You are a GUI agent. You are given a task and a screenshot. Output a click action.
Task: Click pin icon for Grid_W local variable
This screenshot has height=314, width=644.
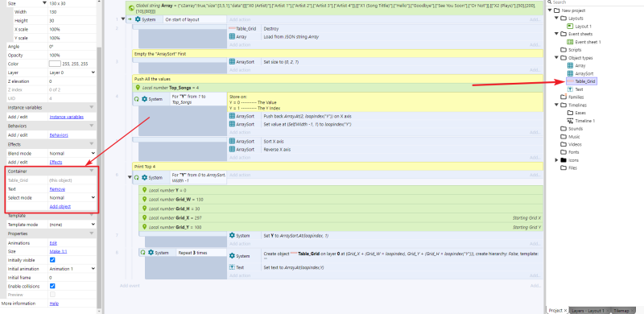tap(144, 200)
